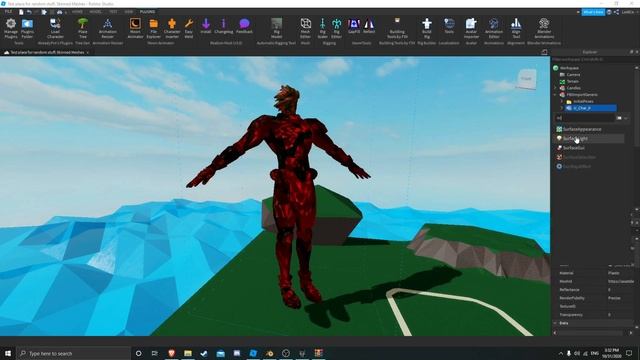Switch to the MODEL ribbon tab

coord(96,12)
